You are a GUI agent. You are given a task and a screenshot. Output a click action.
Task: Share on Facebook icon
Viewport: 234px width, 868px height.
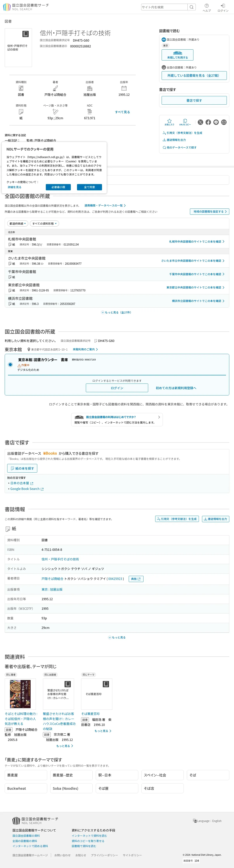(208, 122)
